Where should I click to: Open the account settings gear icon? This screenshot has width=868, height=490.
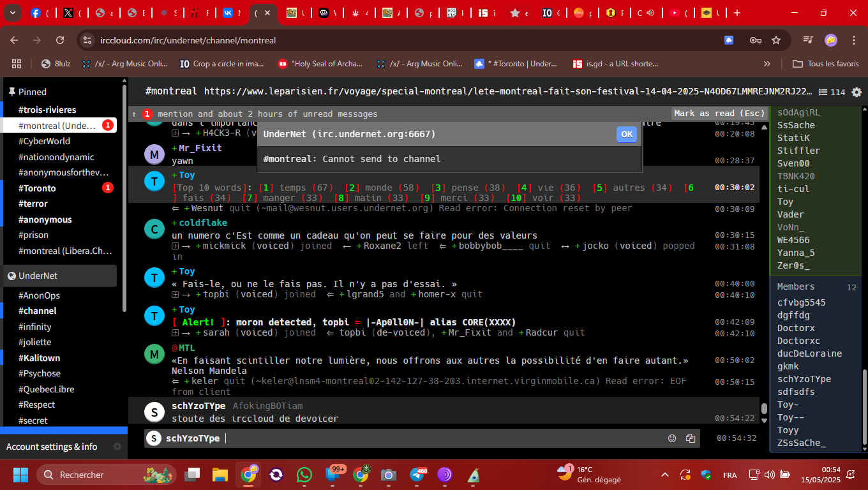point(117,447)
